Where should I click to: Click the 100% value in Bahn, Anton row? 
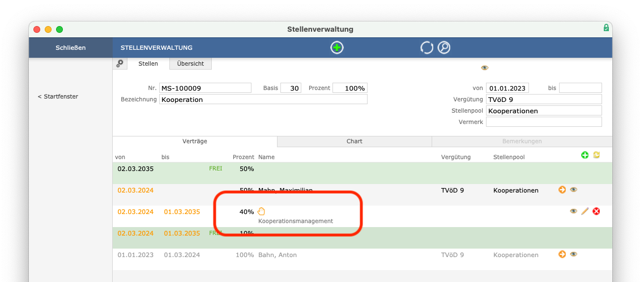245,255
